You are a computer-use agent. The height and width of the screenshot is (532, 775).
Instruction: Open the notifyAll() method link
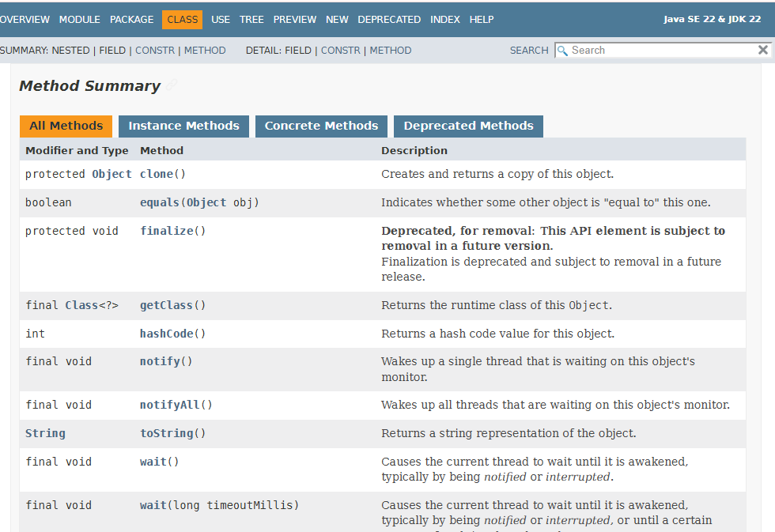click(x=169, y=405)
